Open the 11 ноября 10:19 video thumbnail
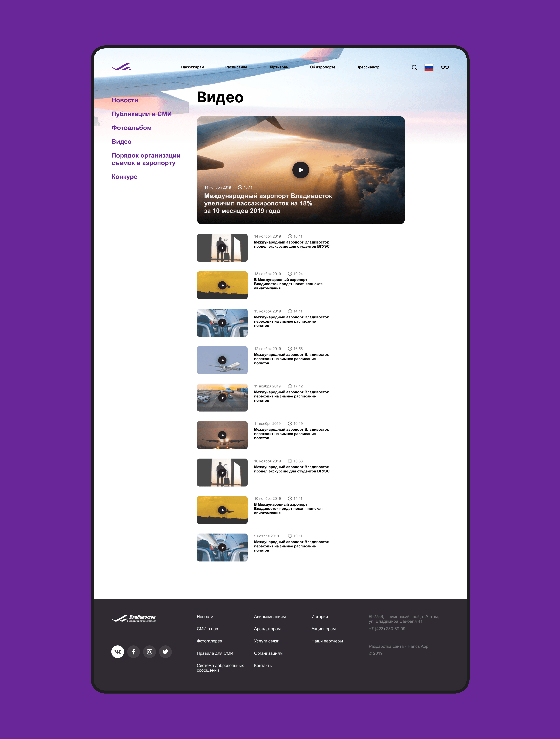Screen dimensions: 560x739 pyautogui.click(x=222, y=435)
